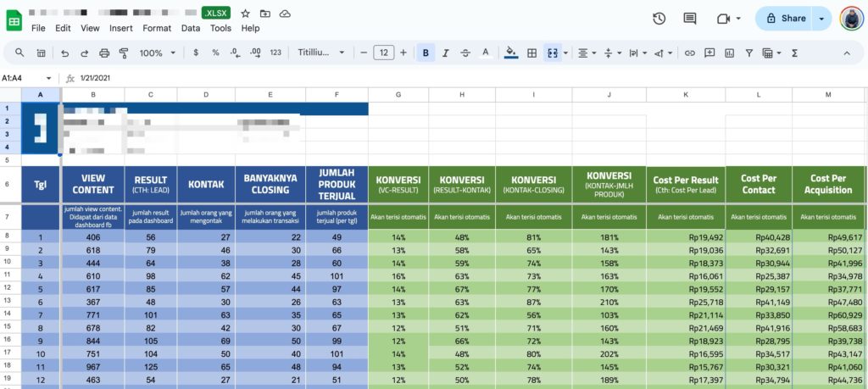Open version history clock icon
The image size is (868, 389).
[x=659, y=18]
